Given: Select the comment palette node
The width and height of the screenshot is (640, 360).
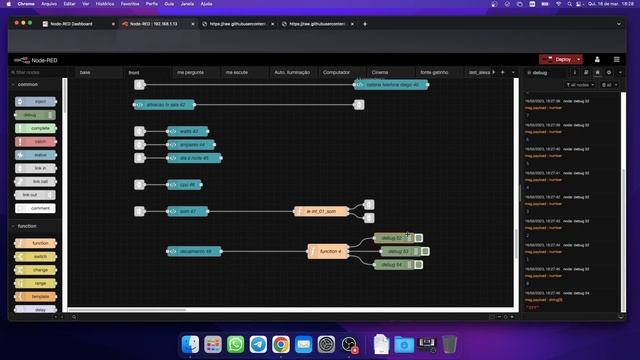Looking at the screenshot, I should [x=36, y=208].
